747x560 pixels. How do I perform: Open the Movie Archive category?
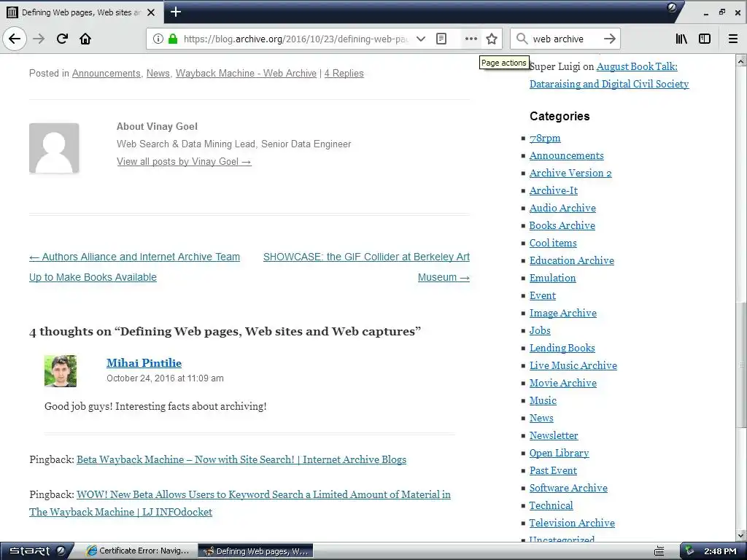tap(563, 383)
